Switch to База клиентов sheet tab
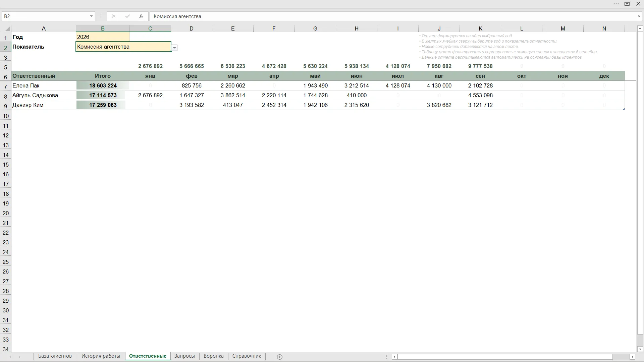This screenshot has height=362, width=644. pos(55,356)
